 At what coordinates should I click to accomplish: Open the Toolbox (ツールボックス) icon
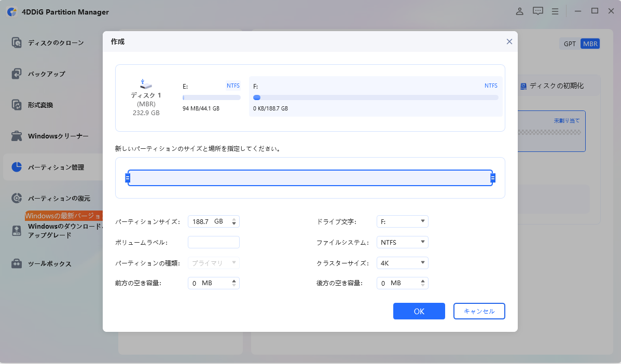pyautogui.click(x=17, y=263)
